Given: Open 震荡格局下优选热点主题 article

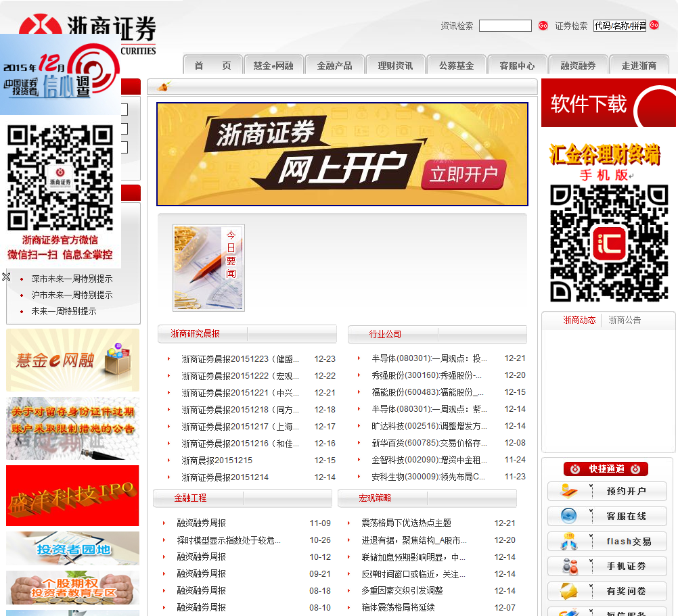Looking at the screenshot, I should 407,523.
